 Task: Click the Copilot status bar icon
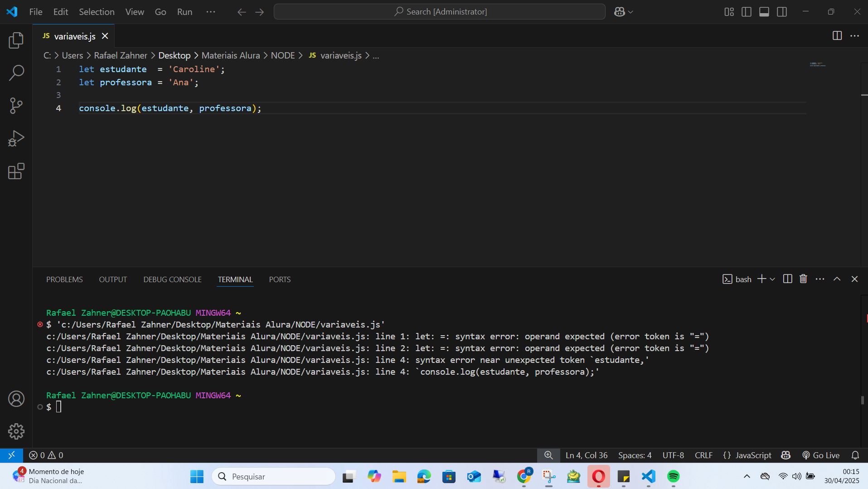786,455
